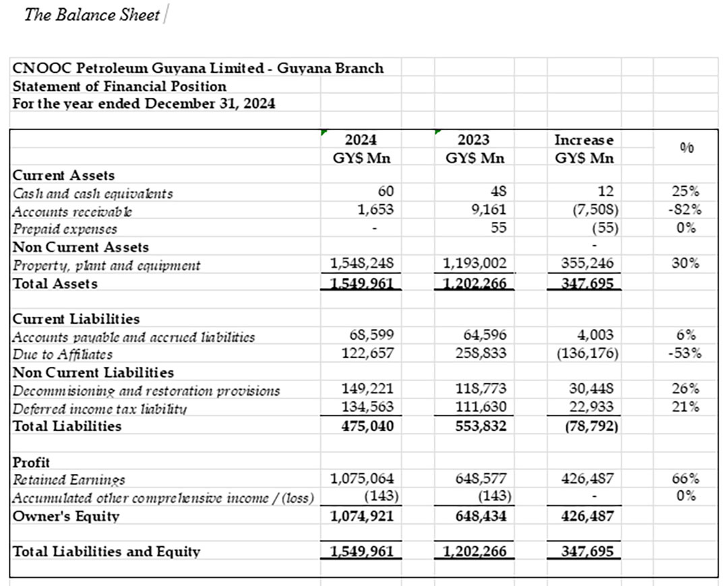Select PP&E 2023 value 1,193,002
Image resolution: width=728 pixels, height=586 pixels.
pyautogui.click(x=475, y=263)
